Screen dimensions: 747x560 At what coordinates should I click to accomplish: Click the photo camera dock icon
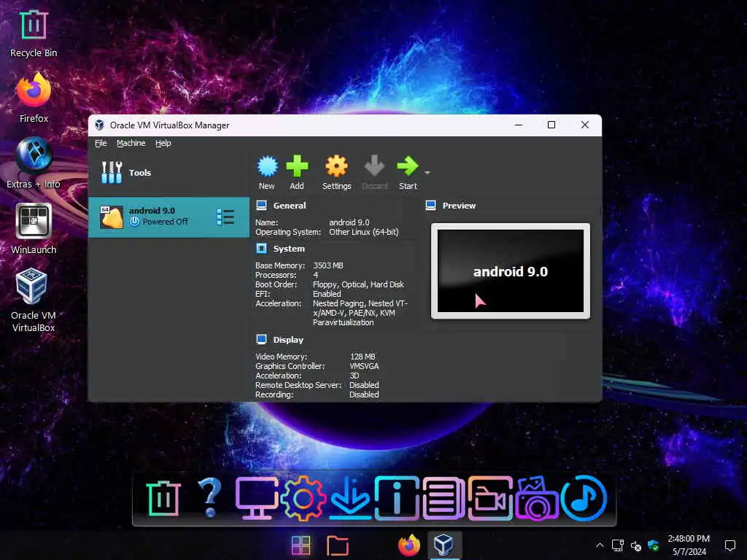pos(536,498)
